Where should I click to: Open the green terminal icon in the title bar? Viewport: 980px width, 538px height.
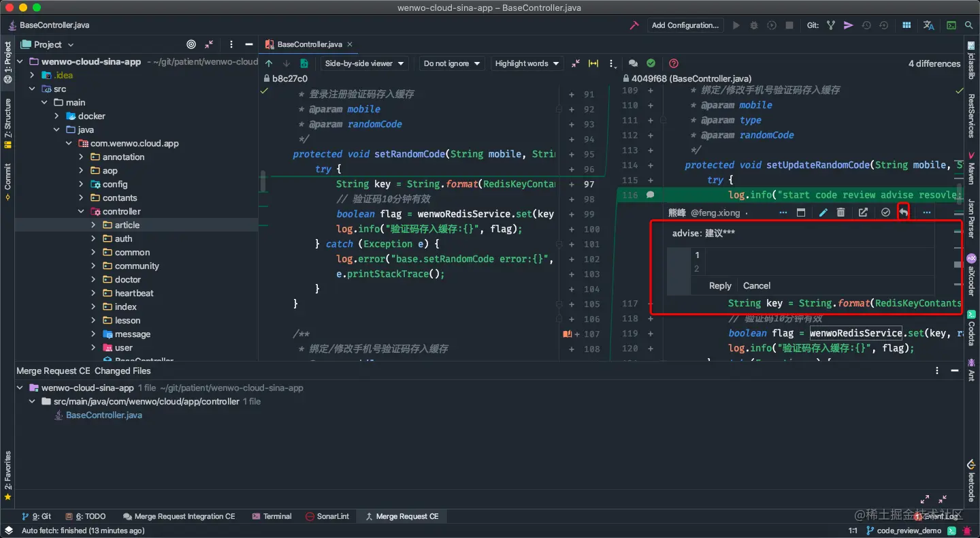950,25
